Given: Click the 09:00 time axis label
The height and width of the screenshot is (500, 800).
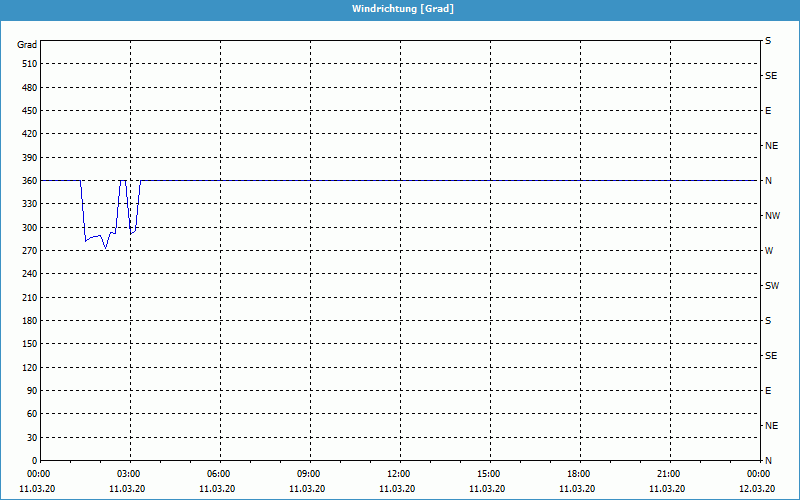Looking at the screenshot, I should coord(308,474).
